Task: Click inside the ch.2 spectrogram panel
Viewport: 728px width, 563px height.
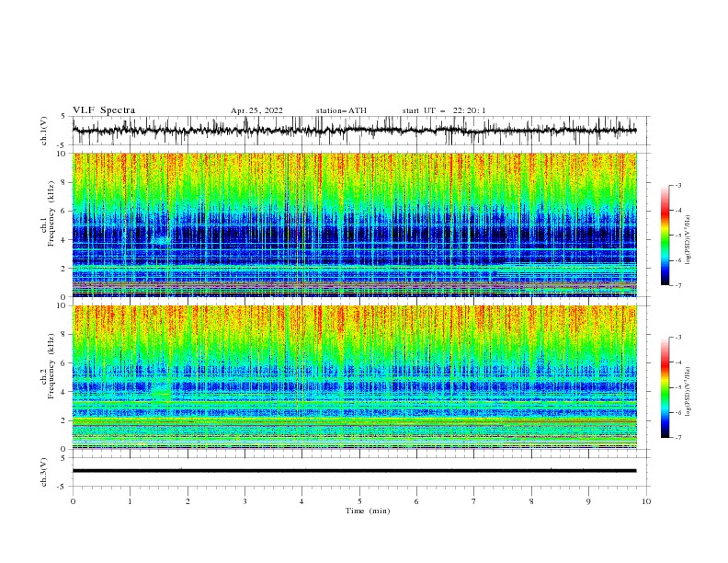Action: click(355, 377)
